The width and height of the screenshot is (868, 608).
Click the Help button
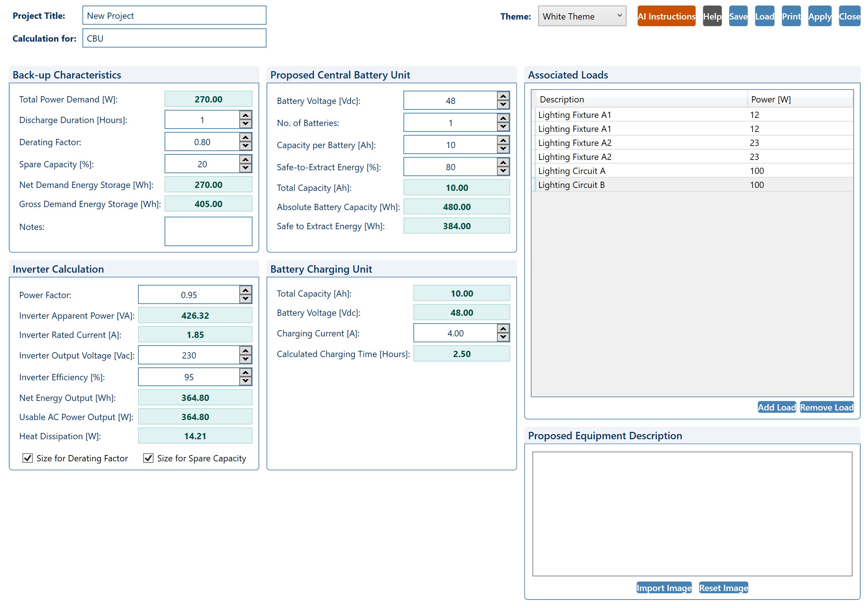pyautogui.click(x=712, y=16)
